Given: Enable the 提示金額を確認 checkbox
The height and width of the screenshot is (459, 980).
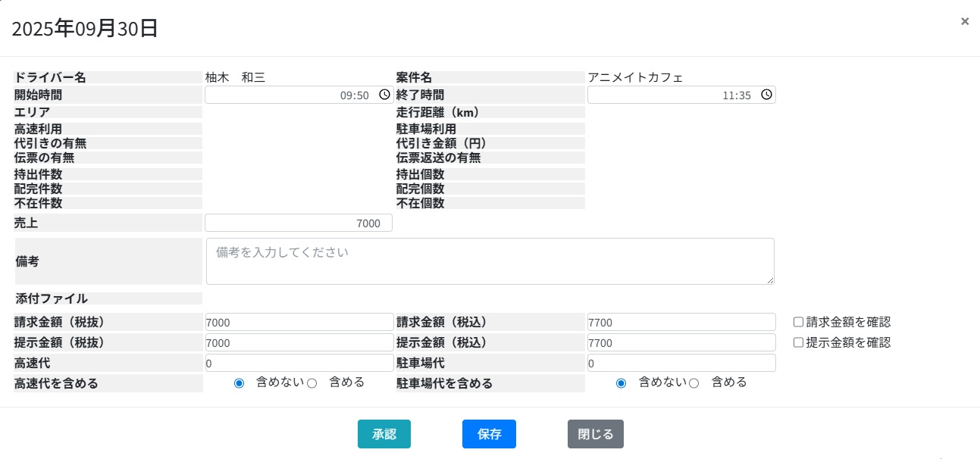Looking at the screenshot, I should pyautogui.click(x=798, y=342).
